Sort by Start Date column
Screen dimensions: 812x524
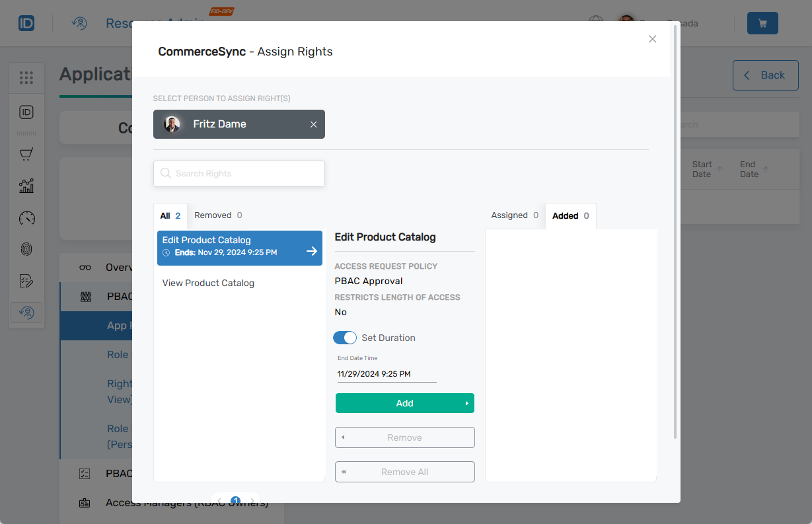click(707, 169)
